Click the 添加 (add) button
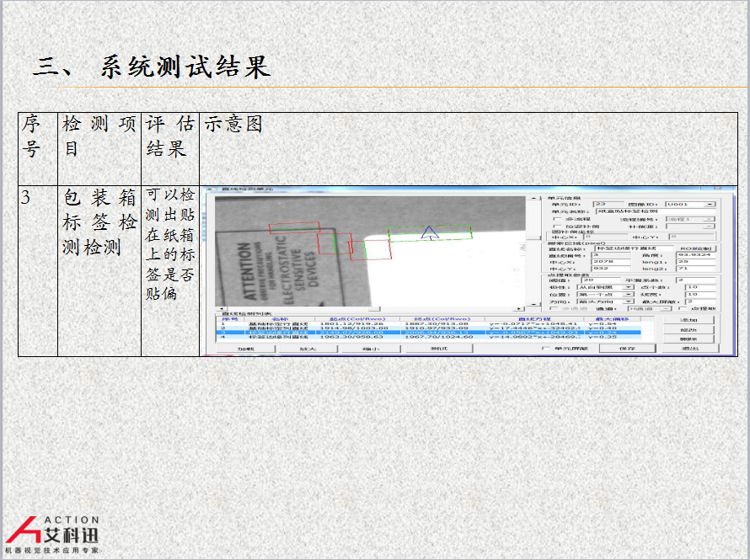 coord(688,320)
